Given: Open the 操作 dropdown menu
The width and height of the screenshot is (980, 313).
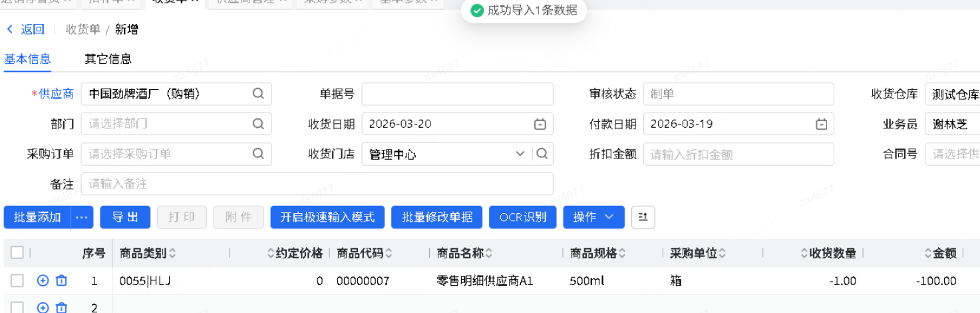Looking at the screenshot, I should click(593, 217).
